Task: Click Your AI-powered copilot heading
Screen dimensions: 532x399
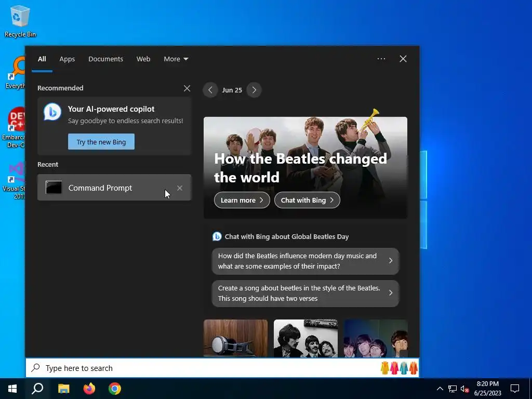Action: click(111, 109)
